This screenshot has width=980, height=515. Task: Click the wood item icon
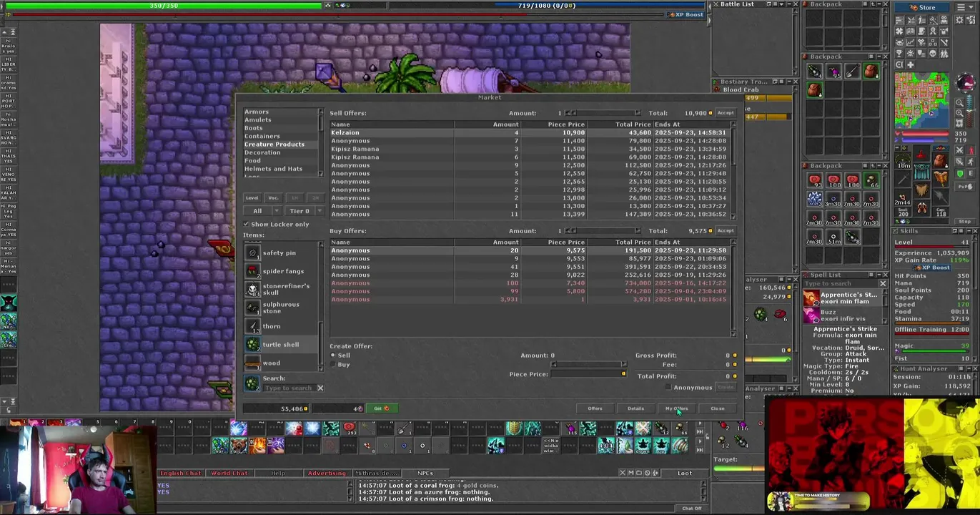(x=252, y=363)
